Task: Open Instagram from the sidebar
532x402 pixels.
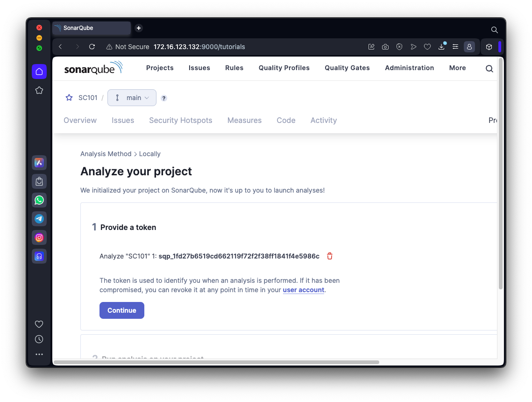Action: tap(39, 237)
